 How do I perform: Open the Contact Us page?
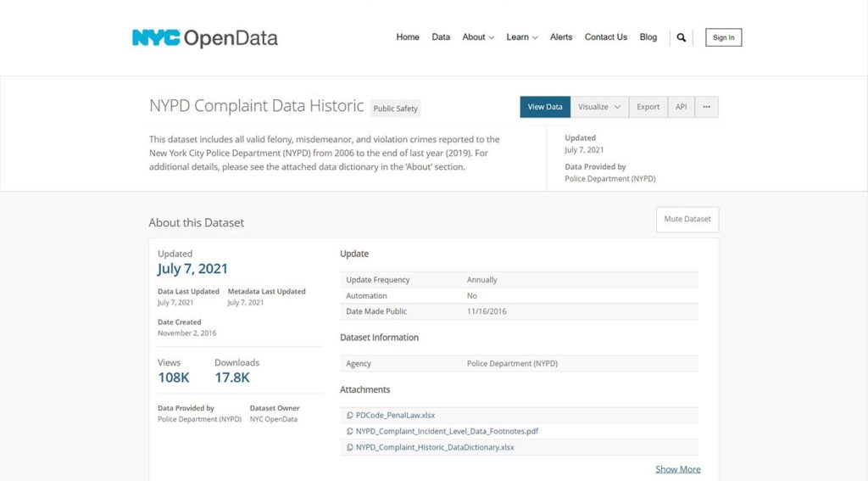pos(605,37)
